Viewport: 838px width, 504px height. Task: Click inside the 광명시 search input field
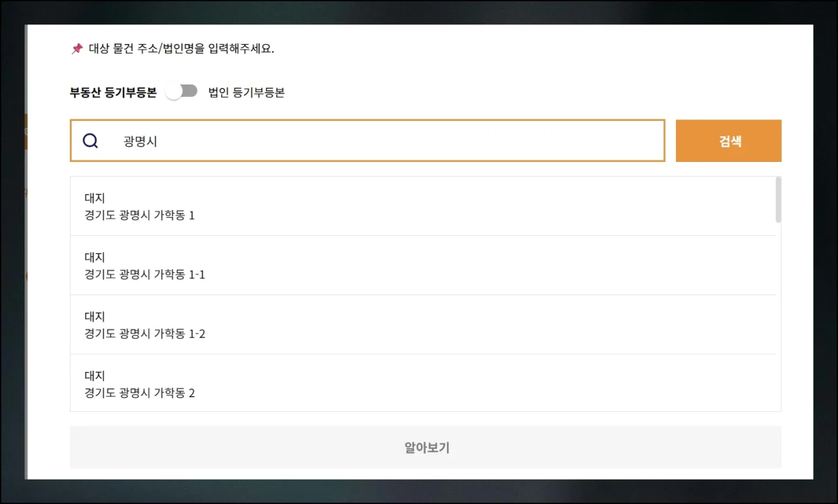349,140
